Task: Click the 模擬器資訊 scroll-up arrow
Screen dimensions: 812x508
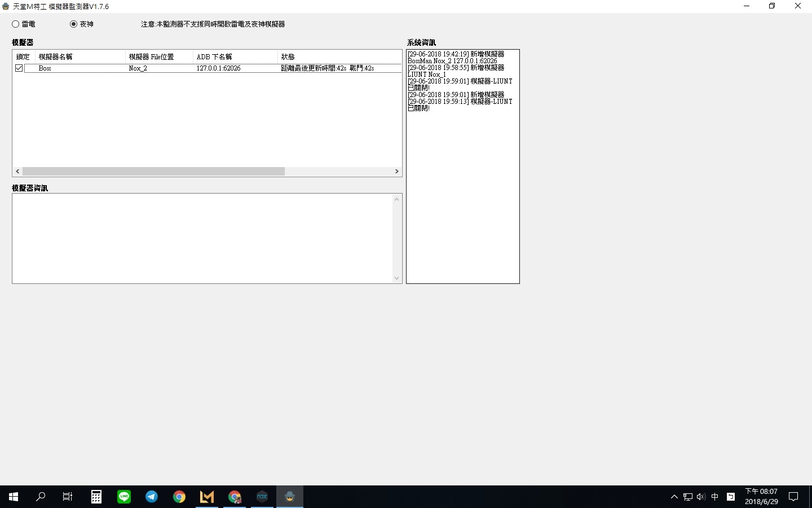Action: pyautogui.click(x=396, y=199)
